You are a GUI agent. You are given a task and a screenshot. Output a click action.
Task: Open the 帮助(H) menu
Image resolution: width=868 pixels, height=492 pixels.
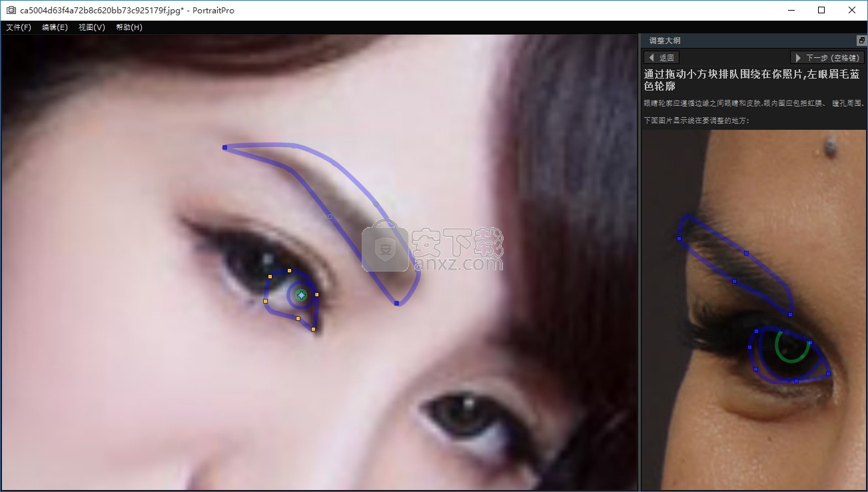tap(129, 27)
